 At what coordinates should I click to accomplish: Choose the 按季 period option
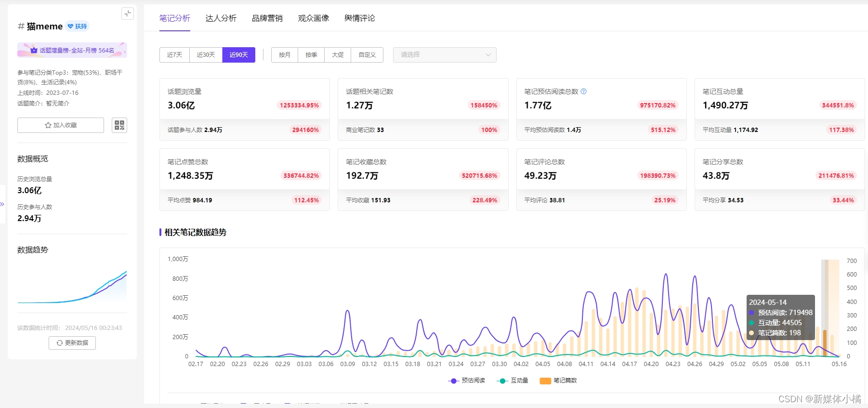[311, 55]
